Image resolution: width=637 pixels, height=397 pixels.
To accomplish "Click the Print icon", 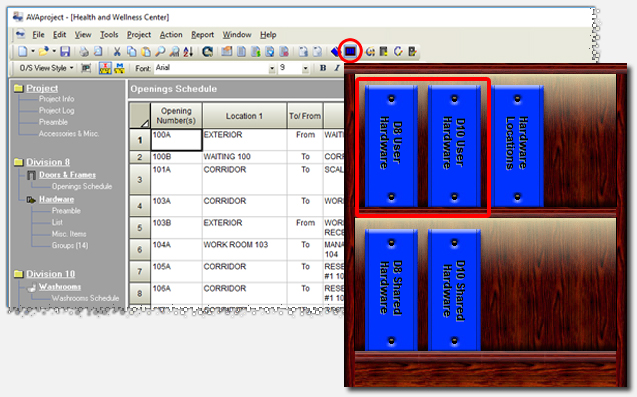I will (x=84, y=52).
